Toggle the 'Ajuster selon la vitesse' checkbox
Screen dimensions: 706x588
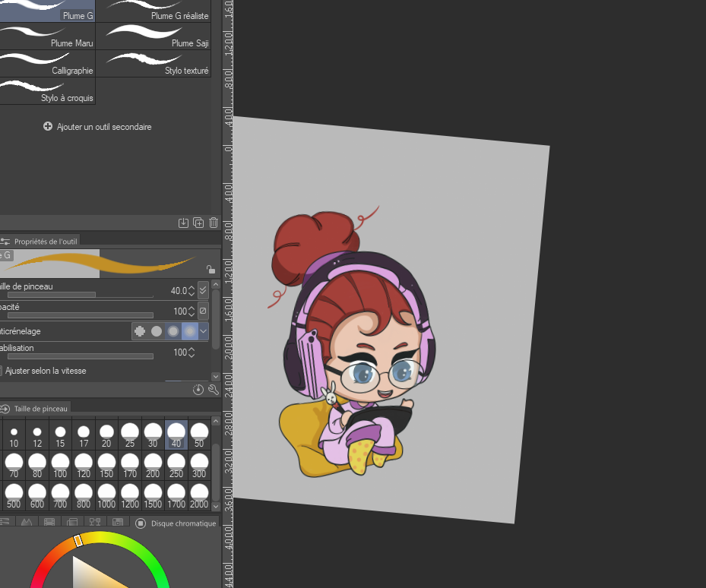1,371
